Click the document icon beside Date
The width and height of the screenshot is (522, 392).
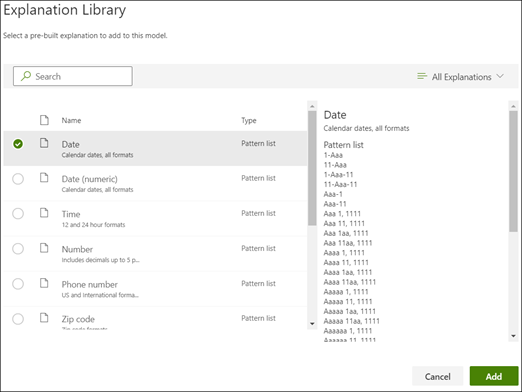(x=44, y=143)
